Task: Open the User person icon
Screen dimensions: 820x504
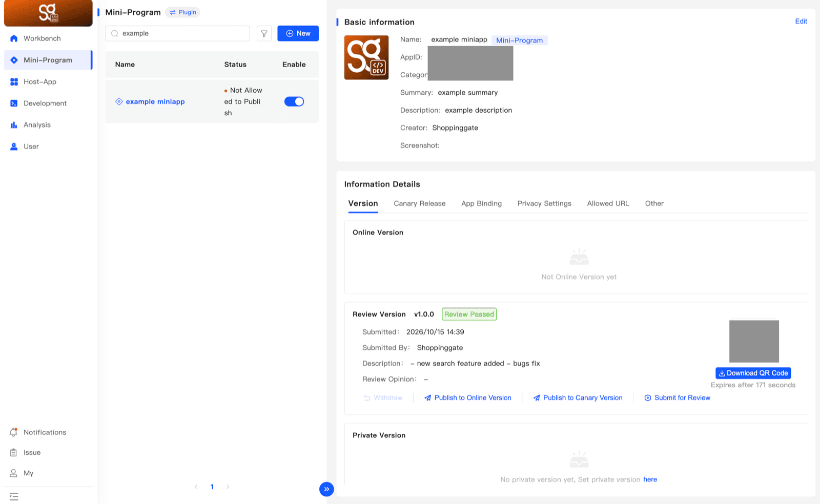Action: click(x=14, y=146)
